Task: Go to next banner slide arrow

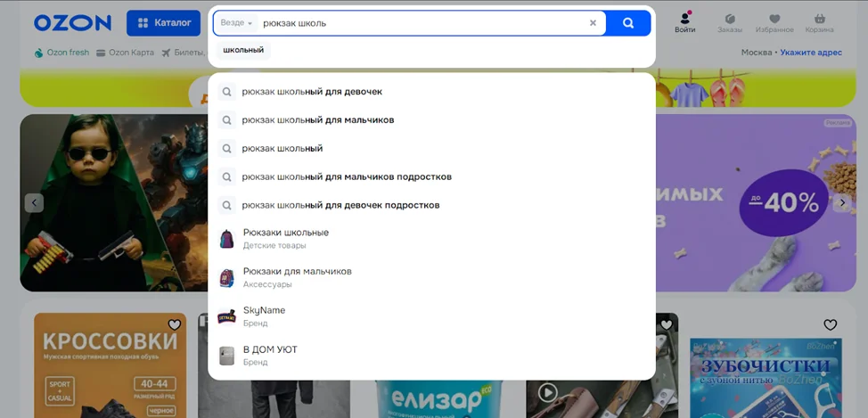Action: tap(841, 202)
